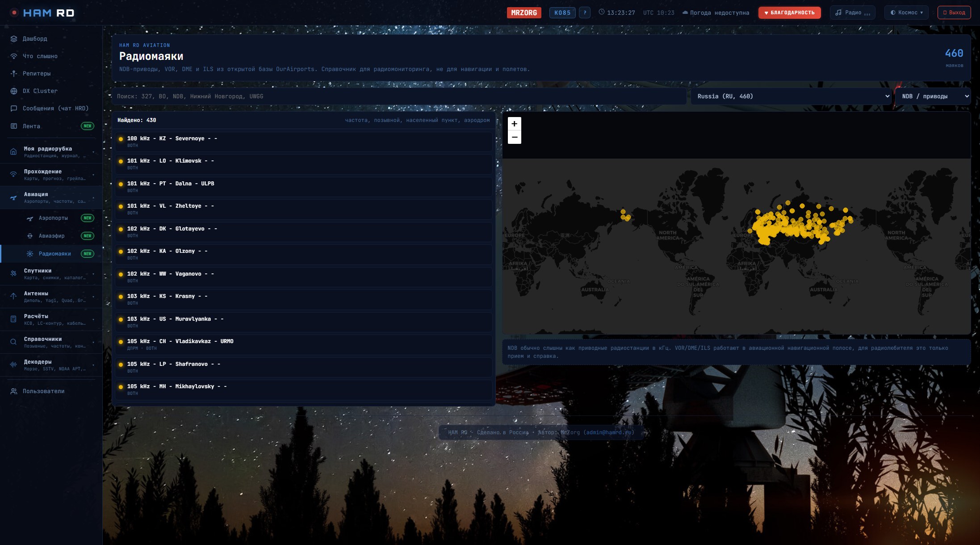Click the clock icon beside local time

[x=602, y=12]
